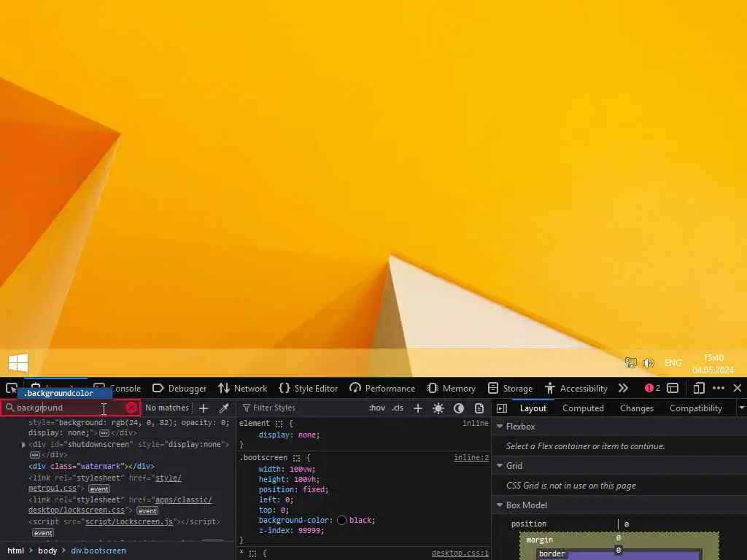Image resolution: width=747 pixels, height=560 pixels.
Task: Open the desktop.css:1 source link
Action: click(x=460, y=553)
